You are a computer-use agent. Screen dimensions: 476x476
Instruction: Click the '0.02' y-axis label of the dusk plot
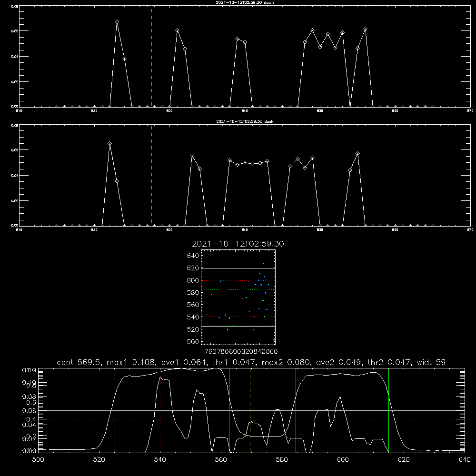coord(15,201)
